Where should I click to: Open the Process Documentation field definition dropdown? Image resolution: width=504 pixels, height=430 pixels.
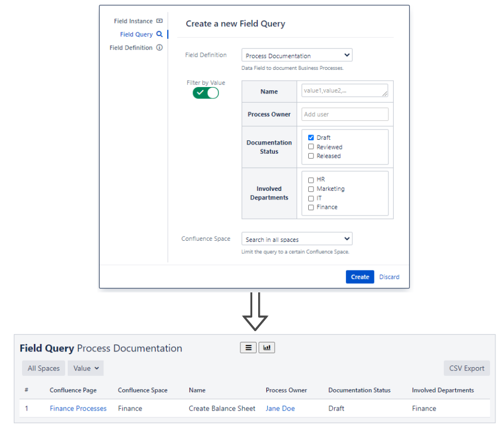tap(297, 55)
